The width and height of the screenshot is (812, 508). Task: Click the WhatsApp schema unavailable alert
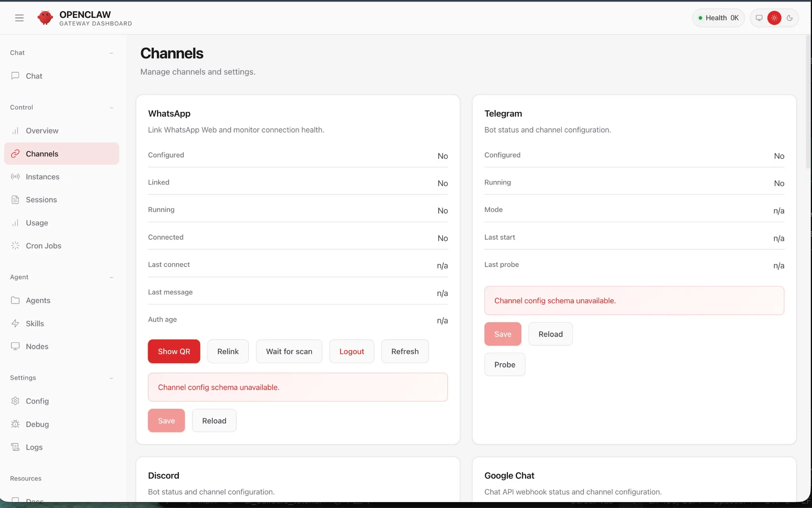click(298, 387)
